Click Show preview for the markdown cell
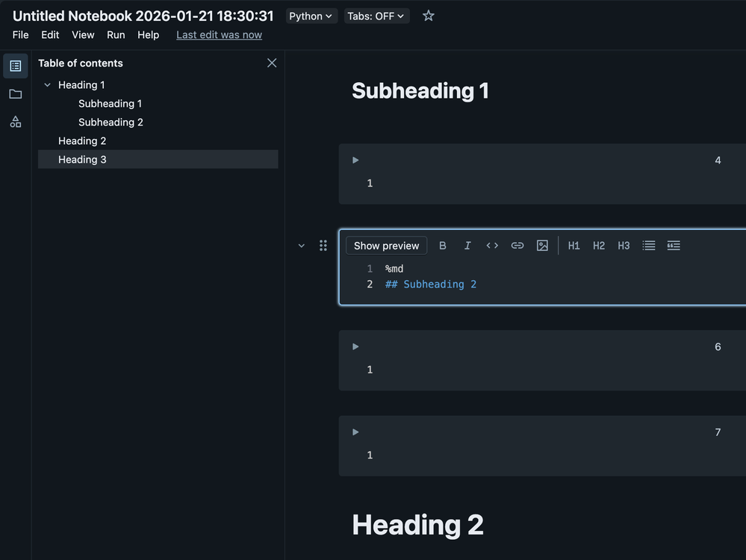 (386, 245)
